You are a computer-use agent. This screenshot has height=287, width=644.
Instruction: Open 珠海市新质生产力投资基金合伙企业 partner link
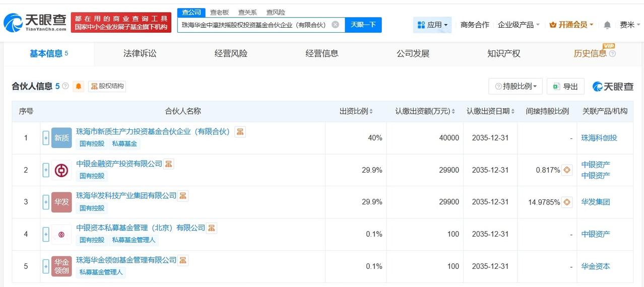click(x=153, y=131)
